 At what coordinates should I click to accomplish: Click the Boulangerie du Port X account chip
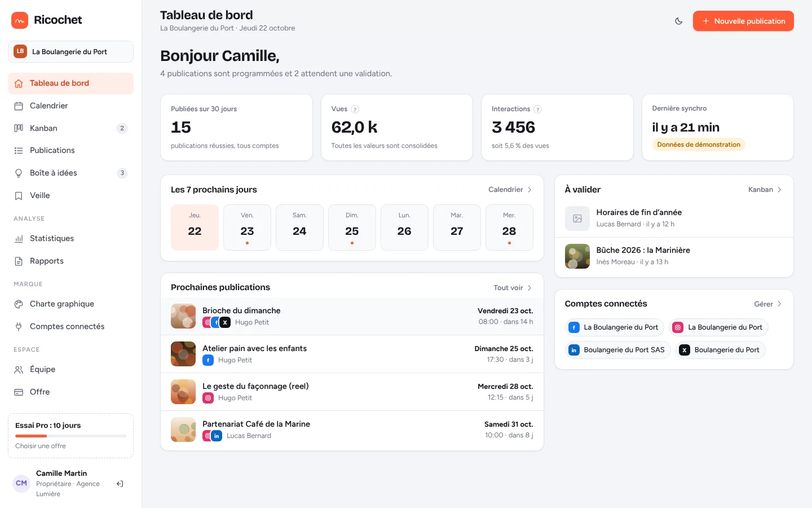pyautogui.click(x=721, y=350)
